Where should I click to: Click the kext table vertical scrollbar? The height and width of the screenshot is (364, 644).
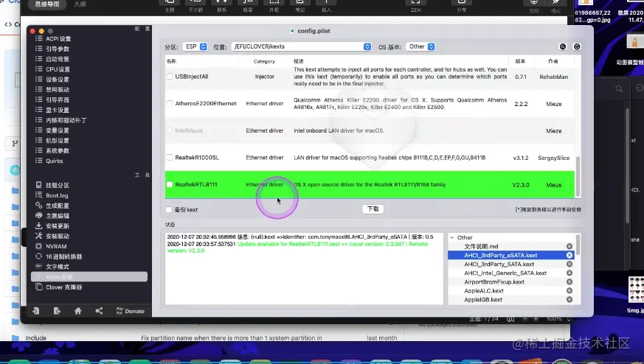(x=578, y=176)
